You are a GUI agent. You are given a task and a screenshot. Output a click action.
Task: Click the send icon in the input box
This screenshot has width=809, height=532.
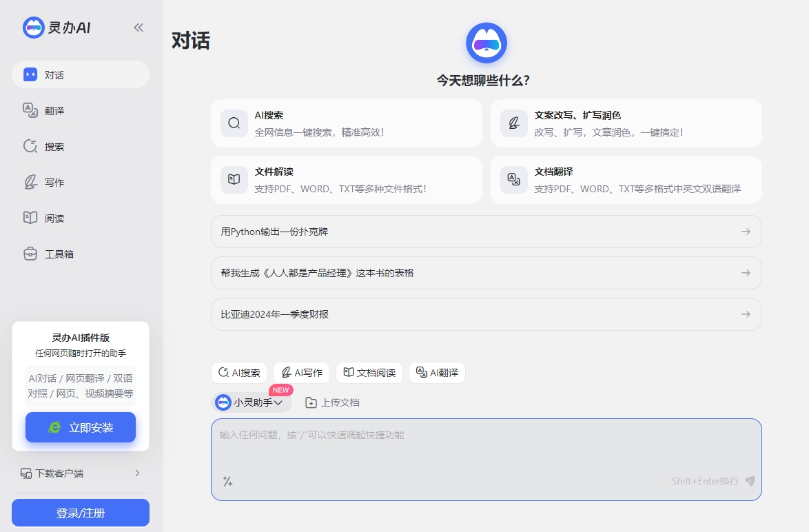(750, 482)
